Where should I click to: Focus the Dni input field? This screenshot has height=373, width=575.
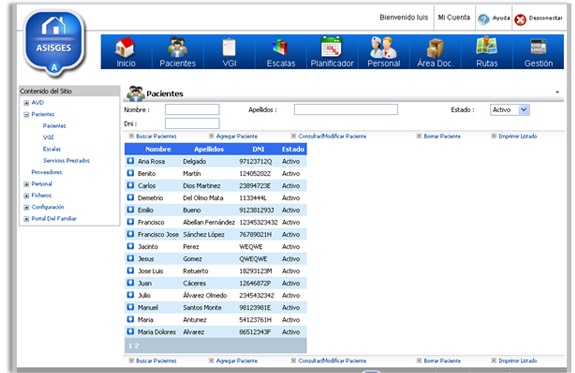click(192, 124)
